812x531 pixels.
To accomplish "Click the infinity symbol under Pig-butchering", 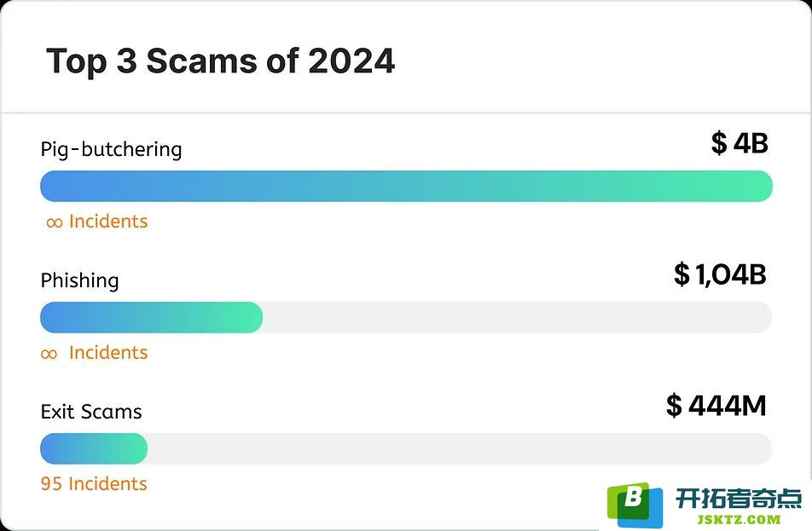I will [x=55, y=223].
